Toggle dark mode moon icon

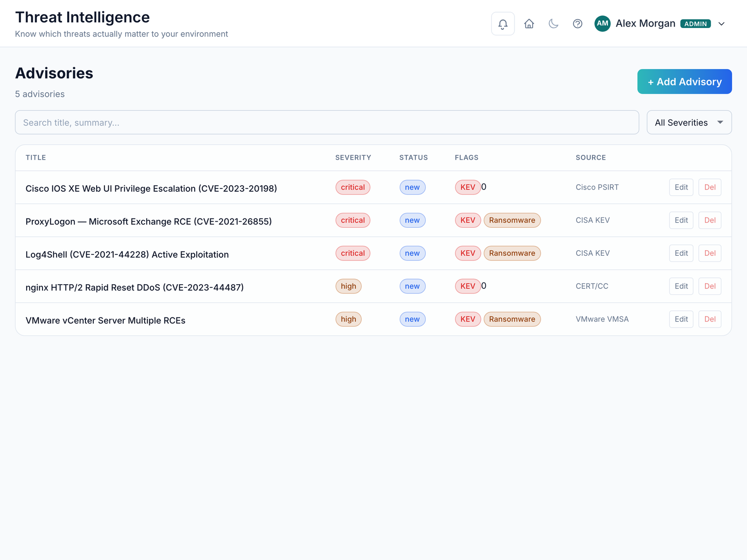coord(553,24)
